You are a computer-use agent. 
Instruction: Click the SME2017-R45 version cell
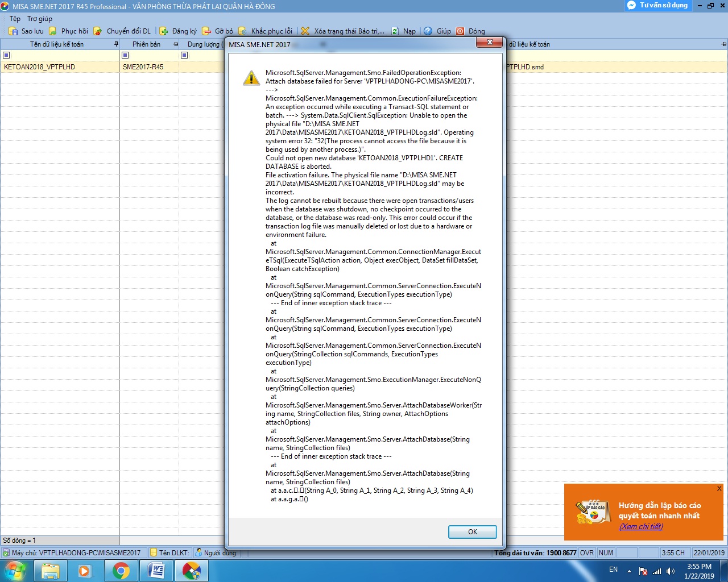[x=149, y=67]
